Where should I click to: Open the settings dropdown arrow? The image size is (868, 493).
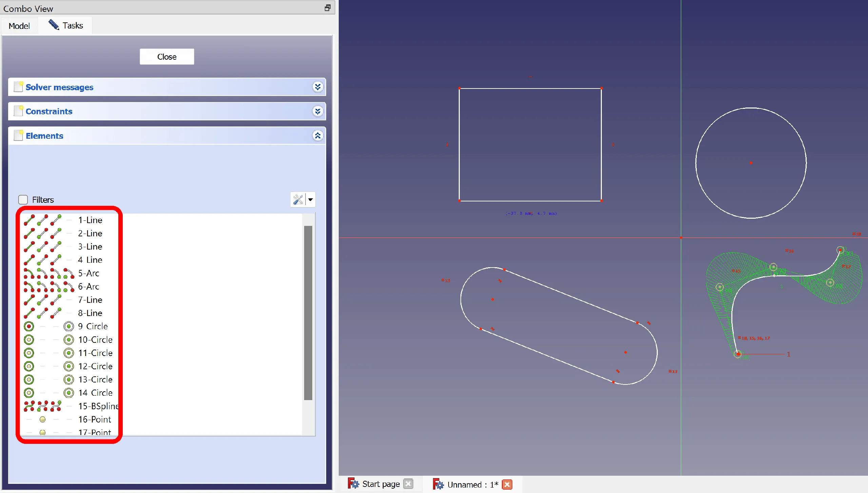coord(311,200)
